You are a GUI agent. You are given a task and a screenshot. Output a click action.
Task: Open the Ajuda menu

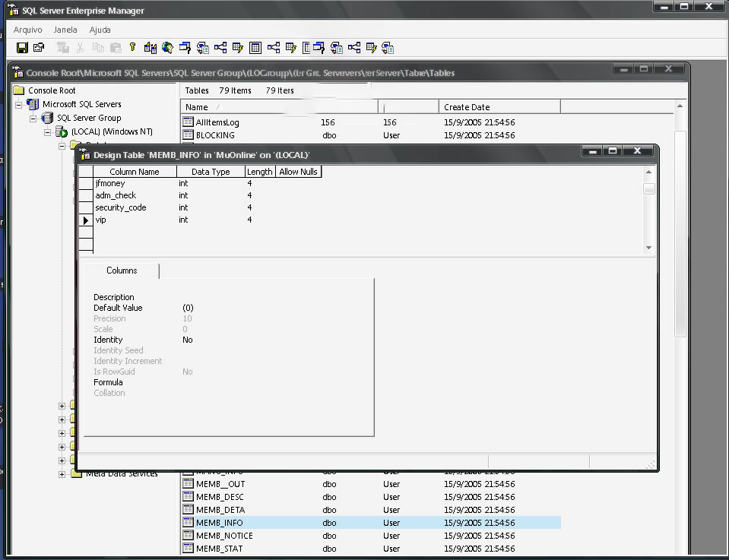[100, 30]
